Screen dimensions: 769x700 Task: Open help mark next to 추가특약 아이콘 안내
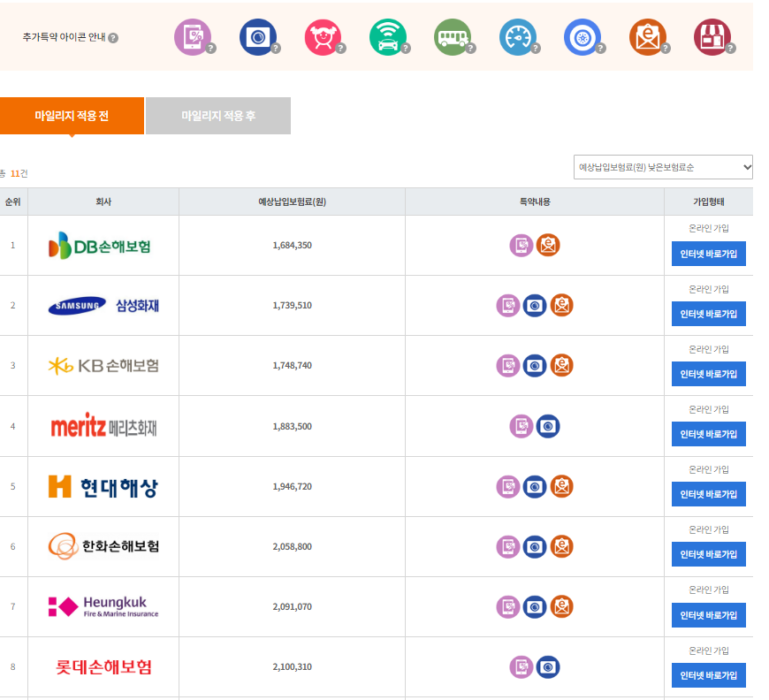(x=113, y=38)
